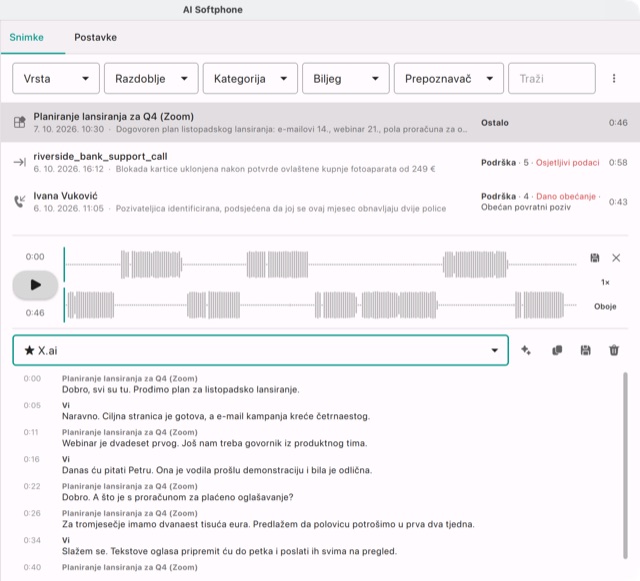Open the Prepoznavač filter dropdown
Image resolution: width=640 pixels, height=581 pixels.
pos(449,78)
